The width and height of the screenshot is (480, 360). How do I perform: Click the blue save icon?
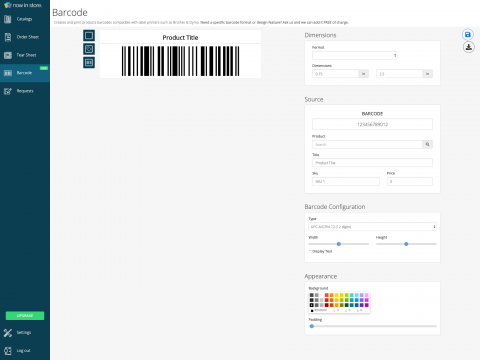tap(468, 35)
